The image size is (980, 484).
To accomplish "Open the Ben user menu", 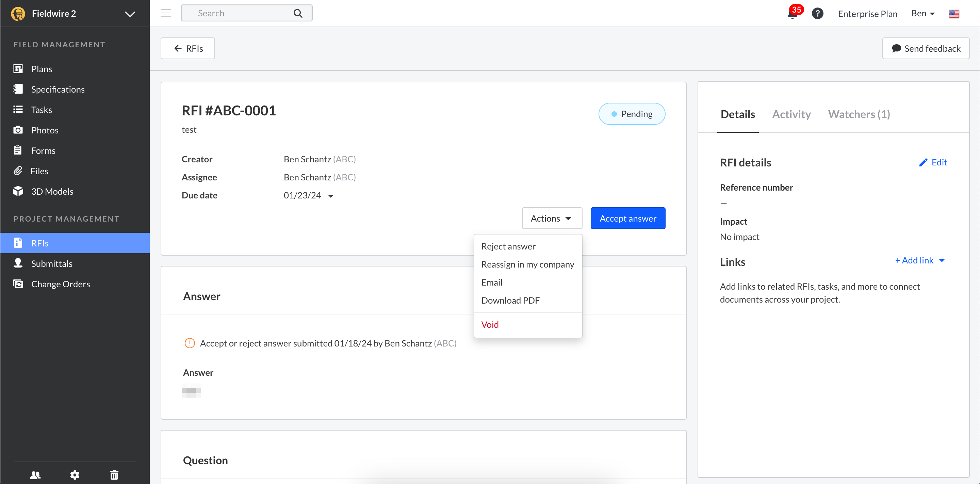I will (922, 14).
